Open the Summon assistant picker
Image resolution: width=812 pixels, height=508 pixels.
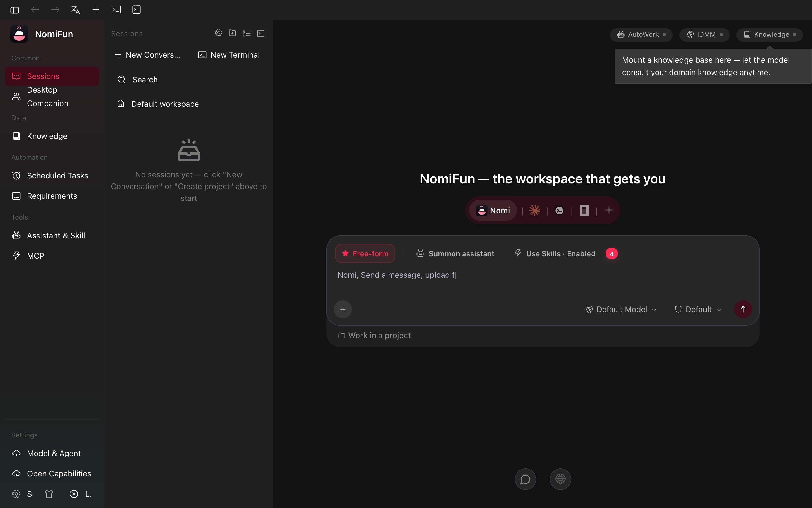coord(455,254)
